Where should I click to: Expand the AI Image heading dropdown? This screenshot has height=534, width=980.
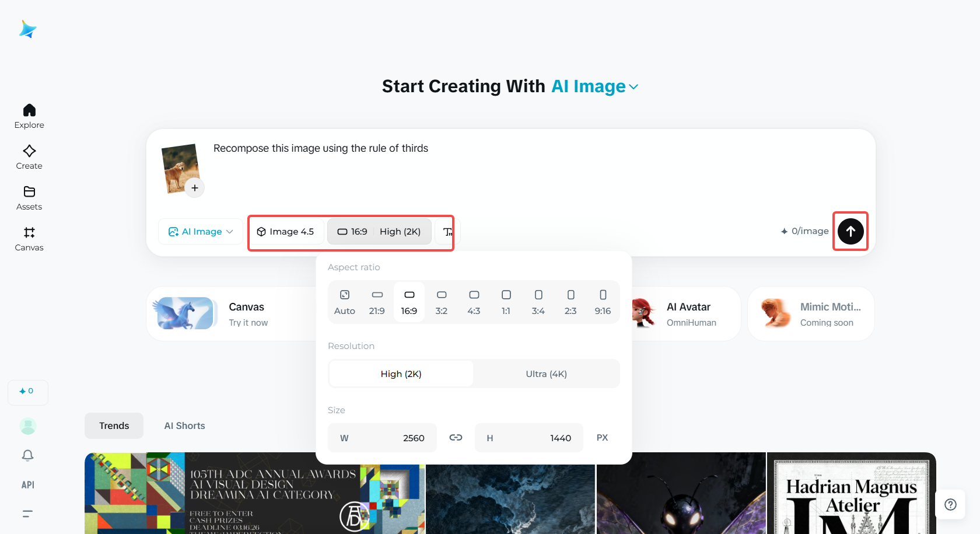[595, 86]
